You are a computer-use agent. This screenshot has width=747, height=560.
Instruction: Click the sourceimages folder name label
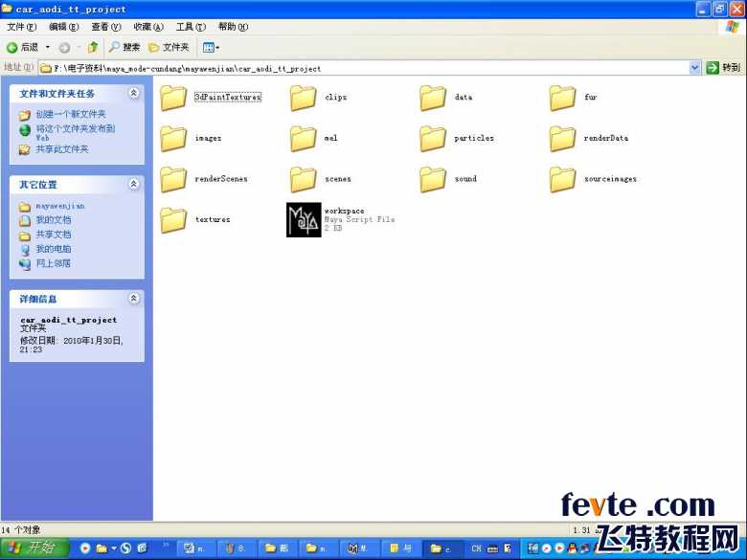[610, 179]
